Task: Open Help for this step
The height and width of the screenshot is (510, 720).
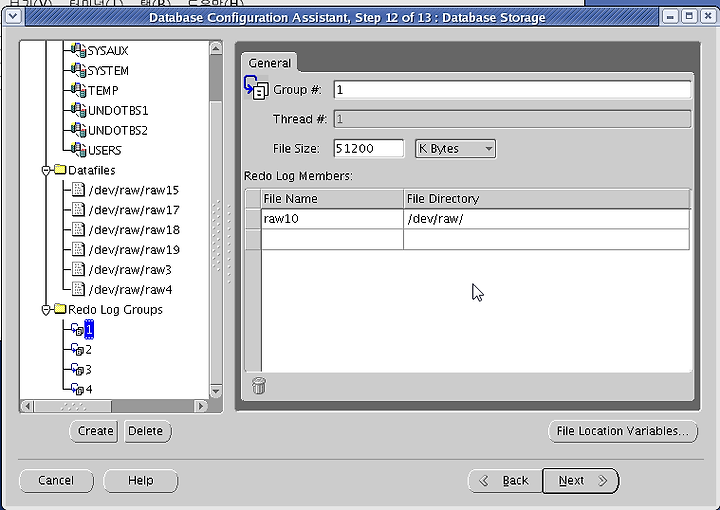Action: point(141,481)
